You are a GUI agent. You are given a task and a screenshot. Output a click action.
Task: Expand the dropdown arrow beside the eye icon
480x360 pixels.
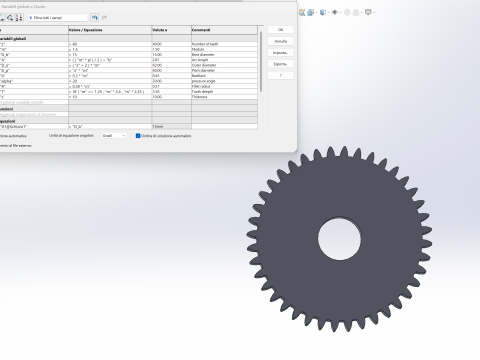(340, 13)
